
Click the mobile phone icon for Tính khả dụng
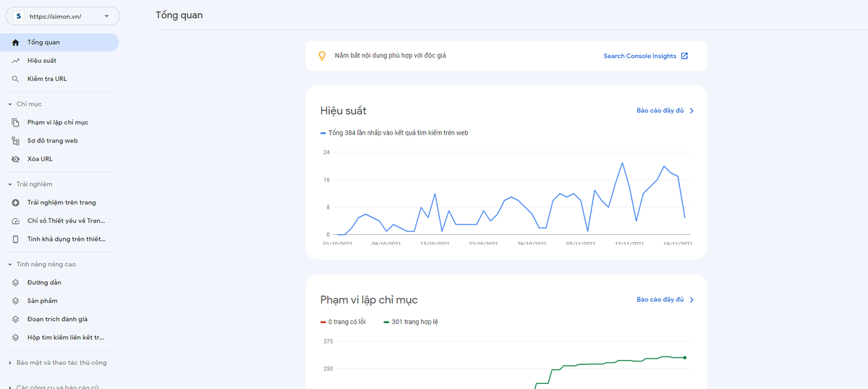pos(15,239)
